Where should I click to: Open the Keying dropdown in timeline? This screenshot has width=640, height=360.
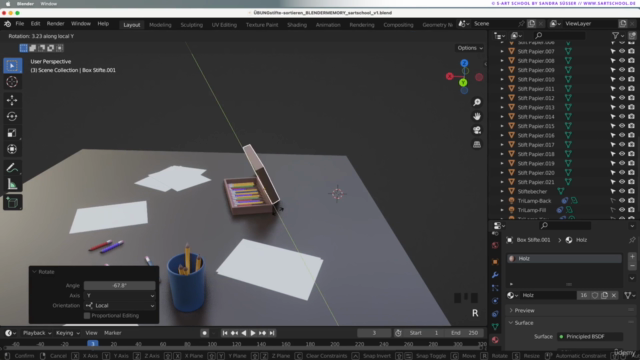click(67, 333)
